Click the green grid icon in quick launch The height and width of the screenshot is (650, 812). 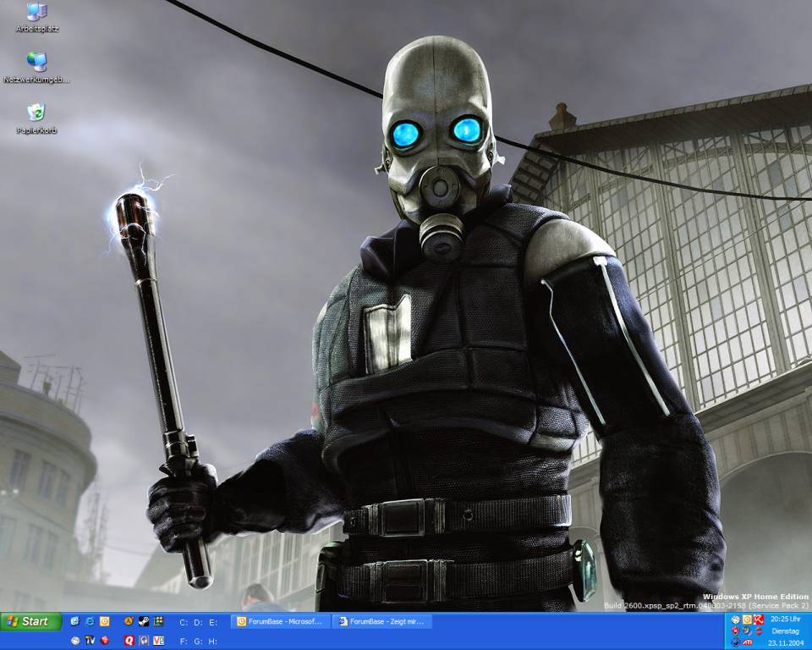tap(158, 621)
